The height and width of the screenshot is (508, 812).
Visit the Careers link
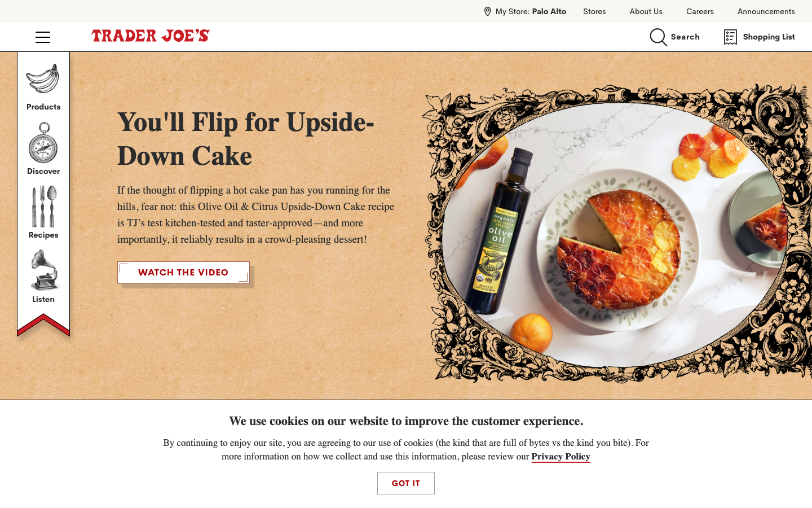(x=700, y=11)
